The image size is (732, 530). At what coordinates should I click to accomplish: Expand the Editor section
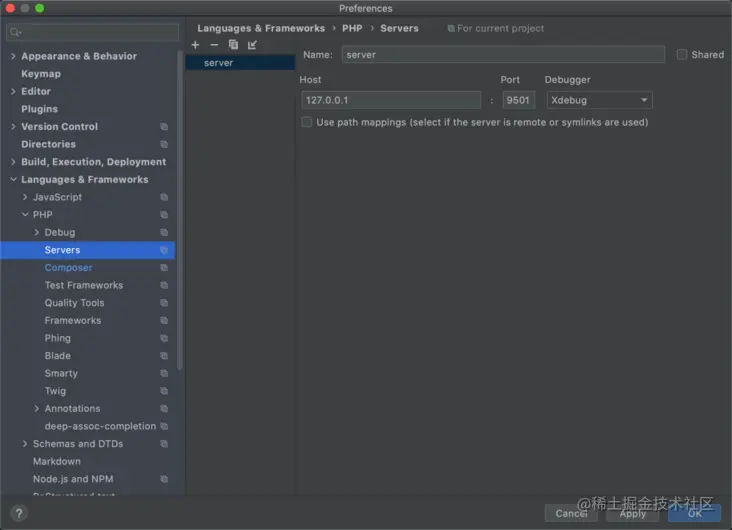(13, 92)
